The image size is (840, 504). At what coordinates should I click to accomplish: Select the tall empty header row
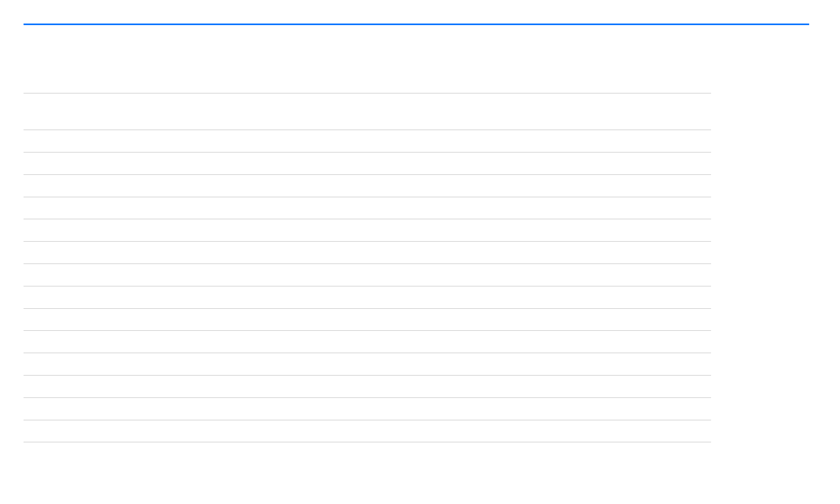pyautogui.click(x=367, y=112)
